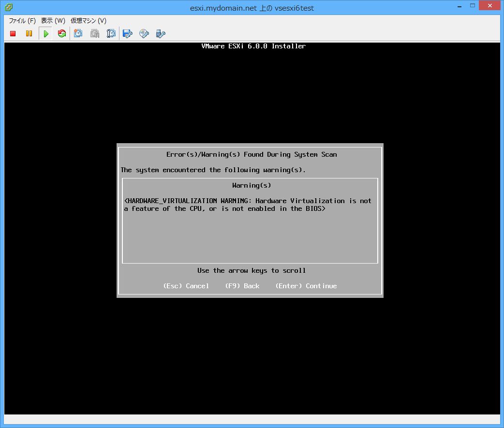Open the snapshot manager icon

[x=111, y=33]
